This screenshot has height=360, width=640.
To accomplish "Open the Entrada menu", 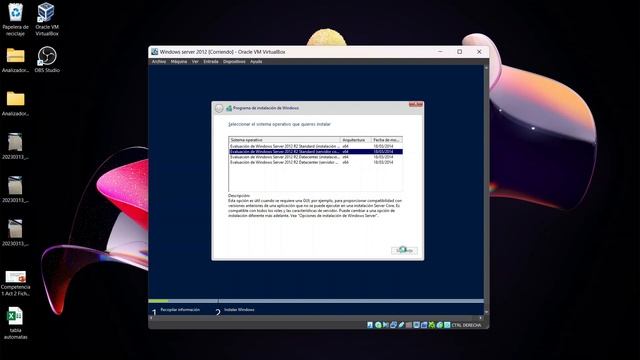I will (x=211, y=62).
